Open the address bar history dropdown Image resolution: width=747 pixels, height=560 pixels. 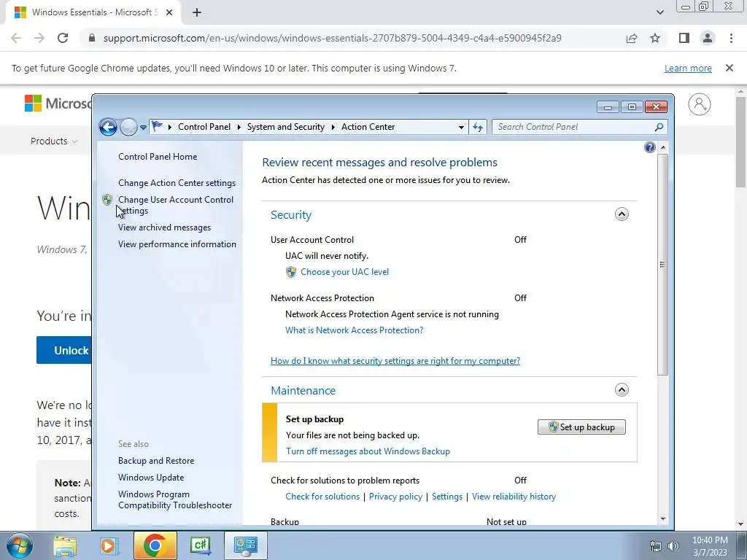(461, 127)
